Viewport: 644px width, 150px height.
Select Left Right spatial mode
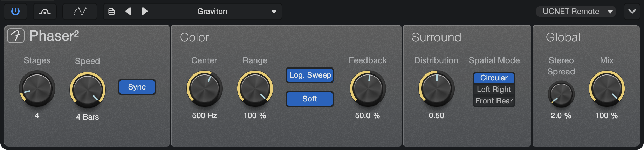tap(494, 89)
